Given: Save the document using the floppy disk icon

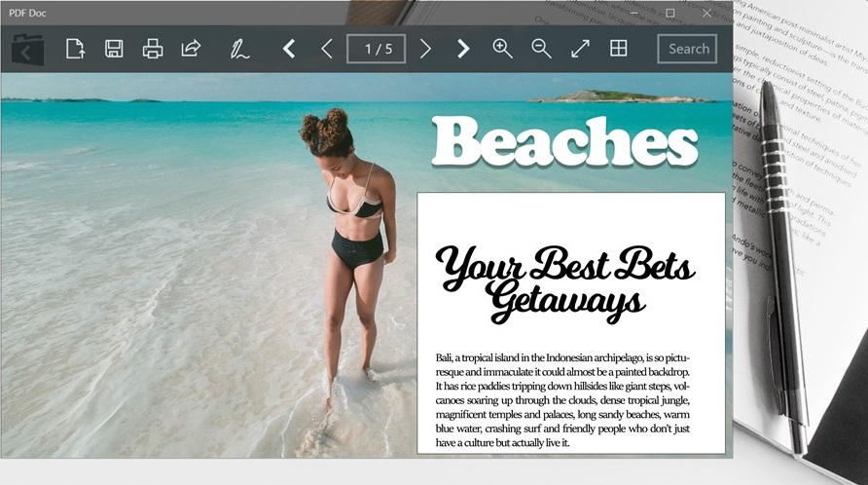Looking at the screenshot, I should click(114, 49).
